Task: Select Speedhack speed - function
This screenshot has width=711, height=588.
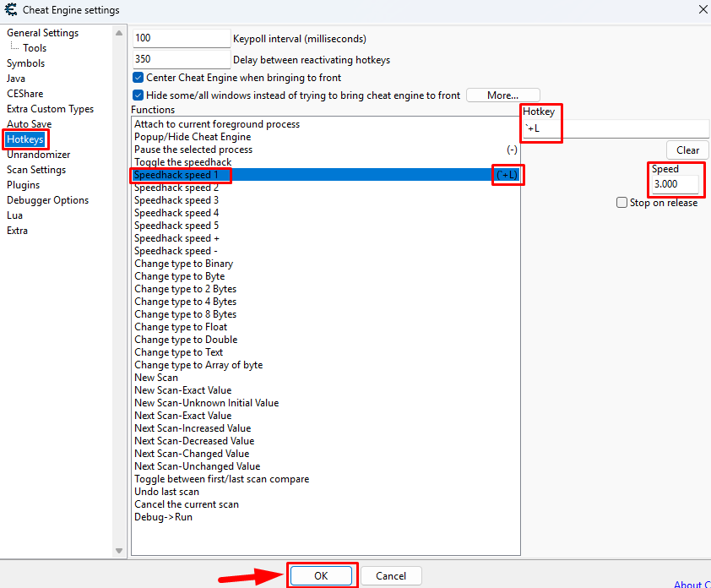Action: [326, 251]
